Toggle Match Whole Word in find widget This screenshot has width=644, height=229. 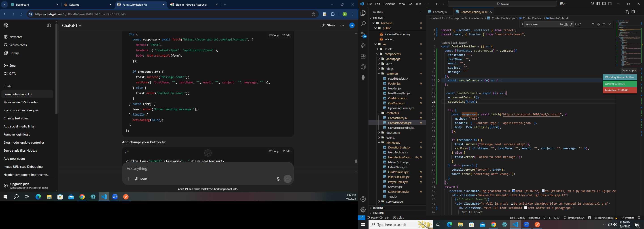[x=566, y=24]
